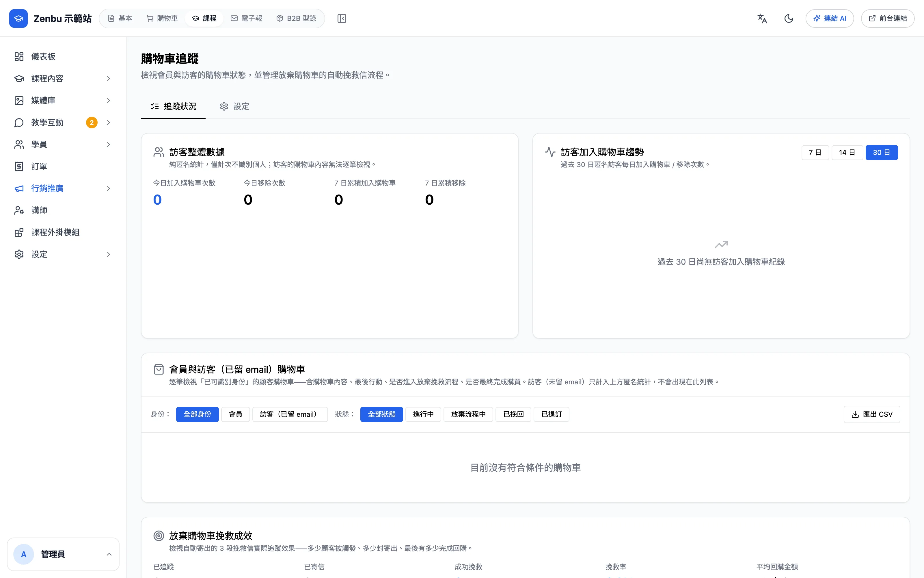The height and width of the screenshot is (578, 924).
Task: Export the list with 匯出 CSV
Action: click(x=872, y=414)
